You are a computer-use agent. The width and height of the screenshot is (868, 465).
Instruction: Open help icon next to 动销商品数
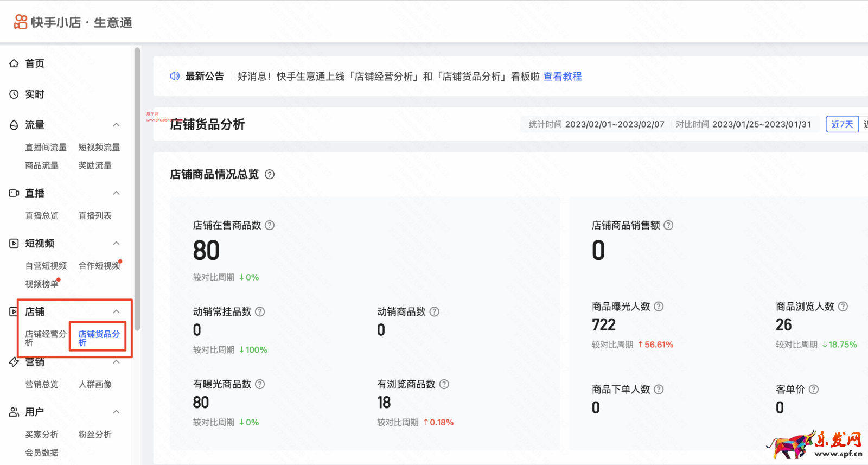tap(435, 311)
